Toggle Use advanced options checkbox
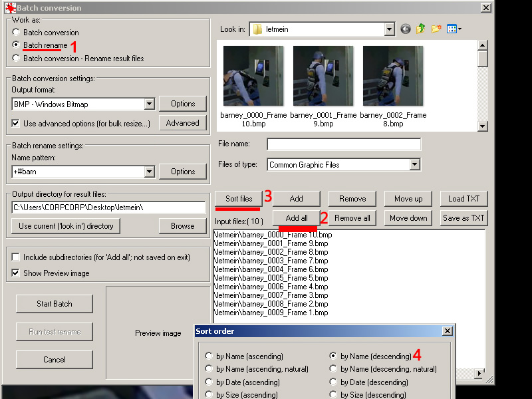The width and height of the screenshot is (532, 399). tap(15, 124)
